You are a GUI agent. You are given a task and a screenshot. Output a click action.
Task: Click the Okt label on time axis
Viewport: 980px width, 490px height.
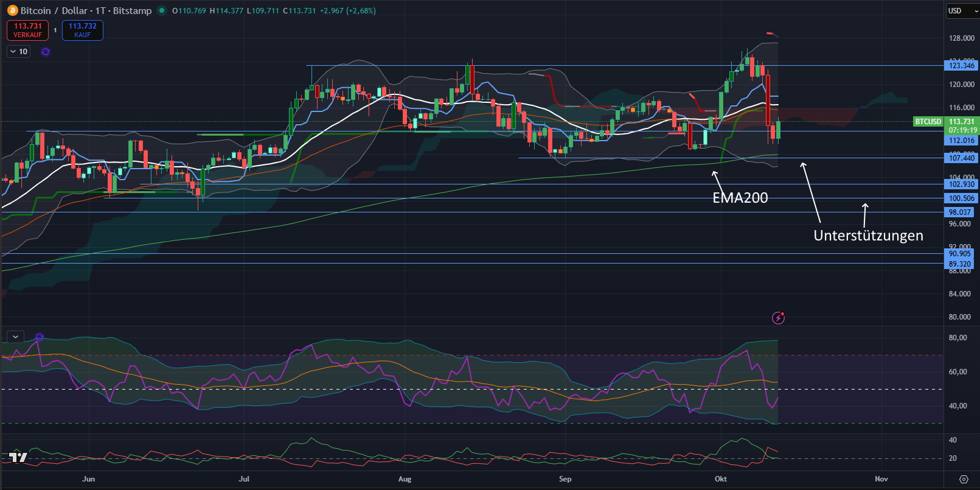pyautogui.click(x=721, y=479)
